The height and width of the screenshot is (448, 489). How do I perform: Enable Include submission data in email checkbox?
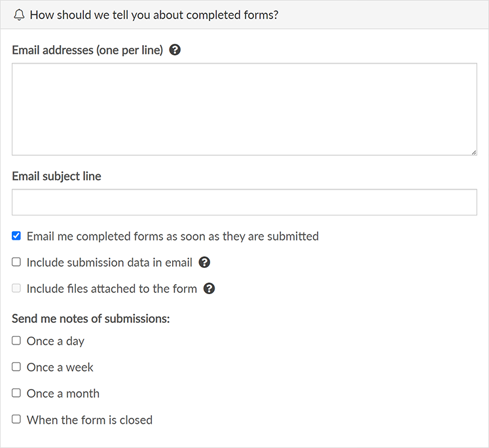click(x=16, y=262)
